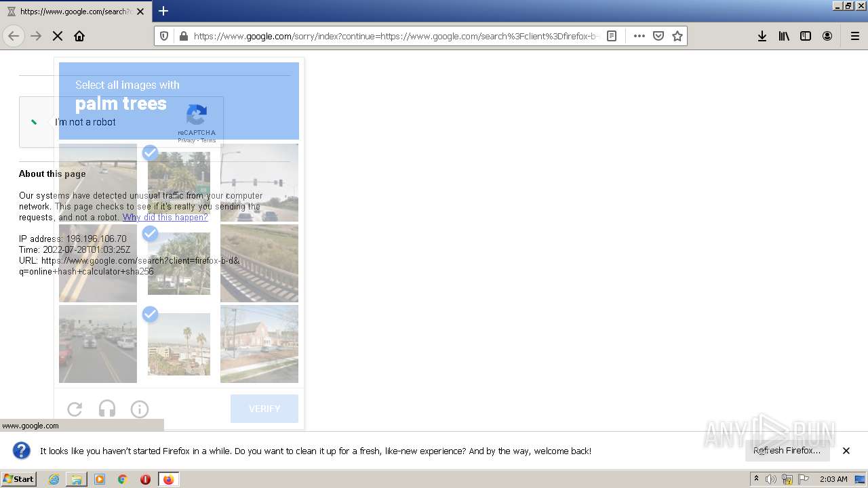Screen dimensions: 868x488
Task: Open Firefox account menu
Action: 827,36
